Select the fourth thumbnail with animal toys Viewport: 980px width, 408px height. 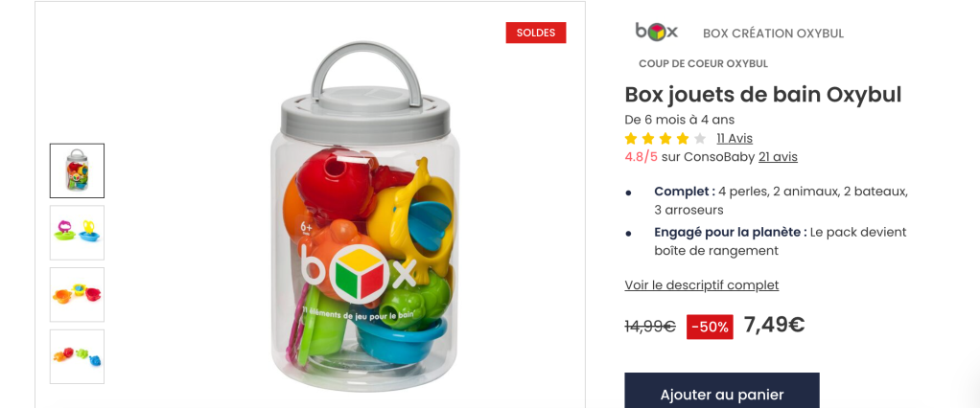(x=77, y=356)
